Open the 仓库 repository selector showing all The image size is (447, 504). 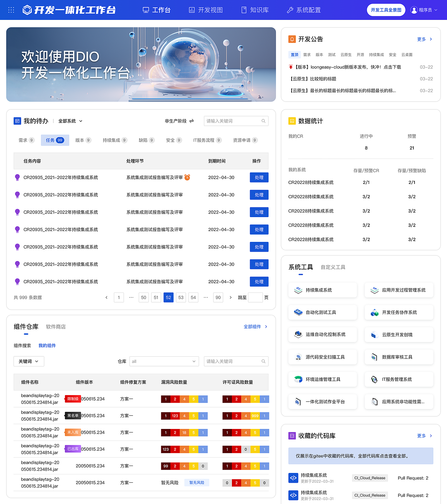pos(164,361)
